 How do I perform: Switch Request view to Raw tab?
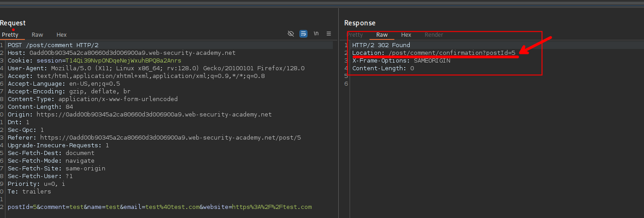point(38,35)
